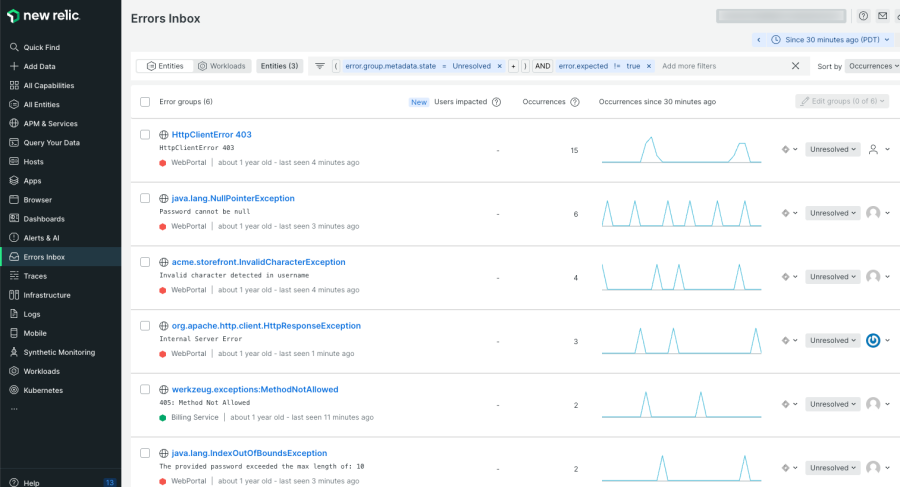
Task: Check InvalidCharacterException row checkbox
Action: coord(145,262)
